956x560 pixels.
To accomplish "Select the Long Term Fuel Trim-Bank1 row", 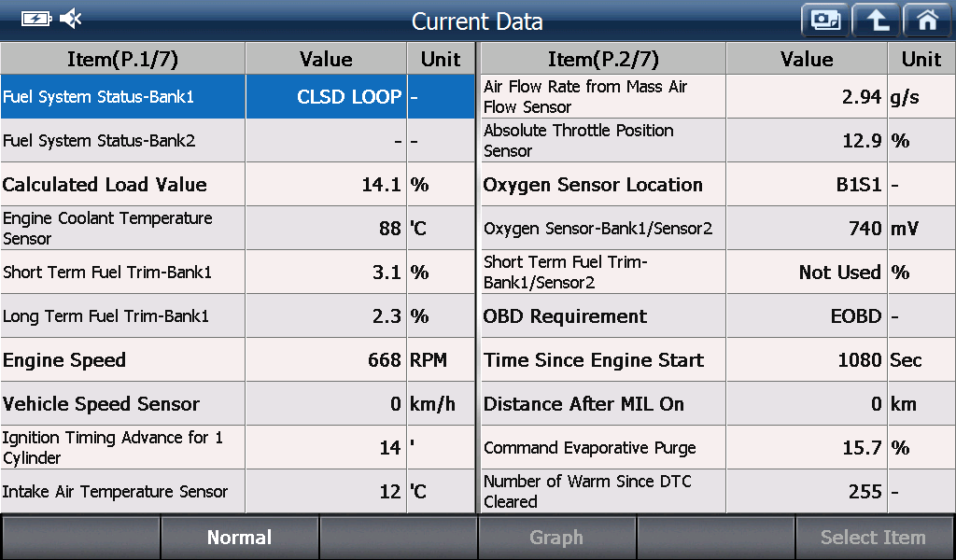I will 237,316.
